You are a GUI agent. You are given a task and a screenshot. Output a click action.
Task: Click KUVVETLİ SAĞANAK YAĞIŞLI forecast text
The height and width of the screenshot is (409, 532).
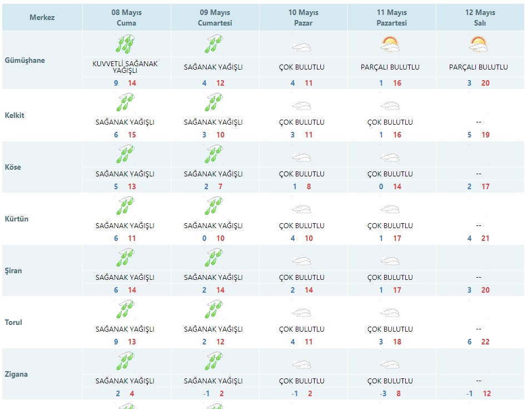(125, 67)
